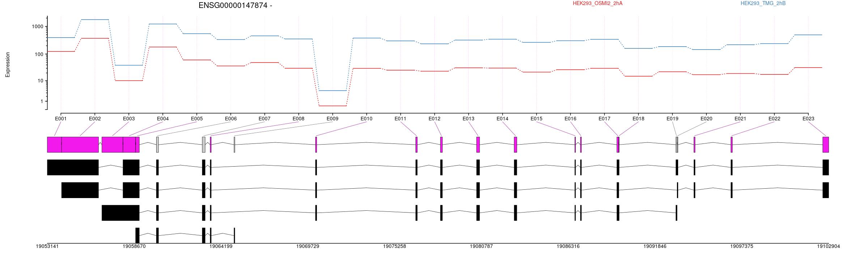868x253 pixels.
Task: Click exon label E003
Action: tap(129, 119)
